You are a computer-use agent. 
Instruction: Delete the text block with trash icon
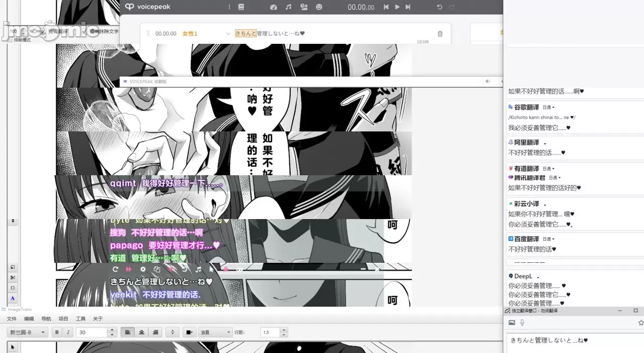pyautogui.click(x=440, y=34)
